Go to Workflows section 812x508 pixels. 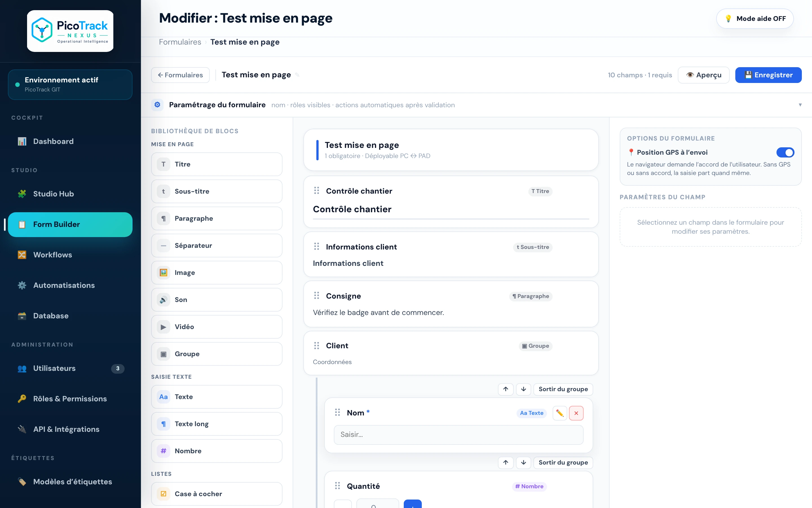click(x=70, y=255)
